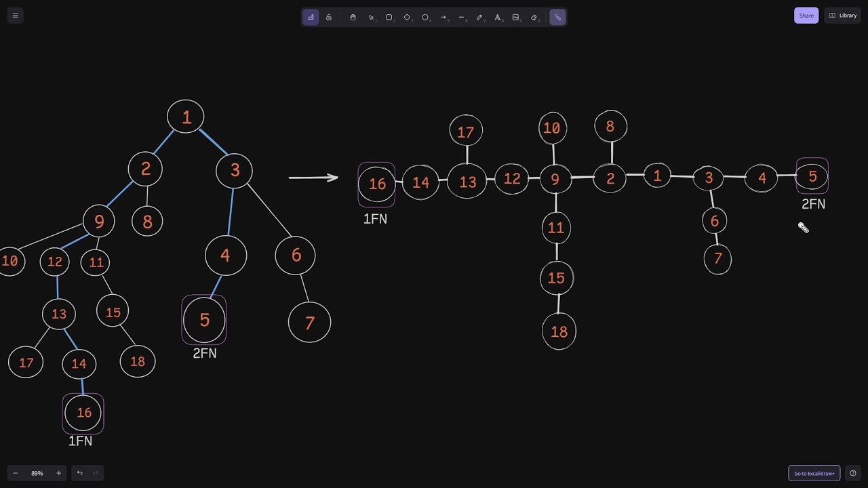Click node 8 in the tree diagram
868x488 pixels.
[147, 222]
